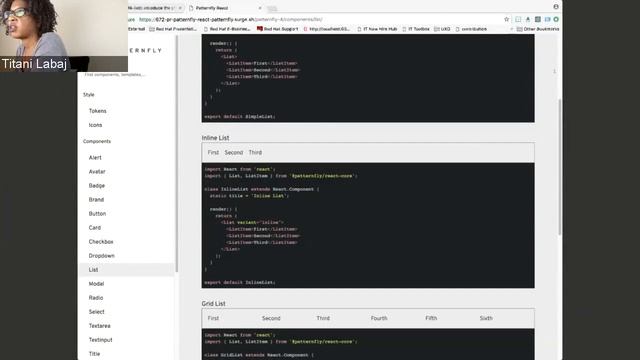Open the Modal component page

tap(96, 284)
